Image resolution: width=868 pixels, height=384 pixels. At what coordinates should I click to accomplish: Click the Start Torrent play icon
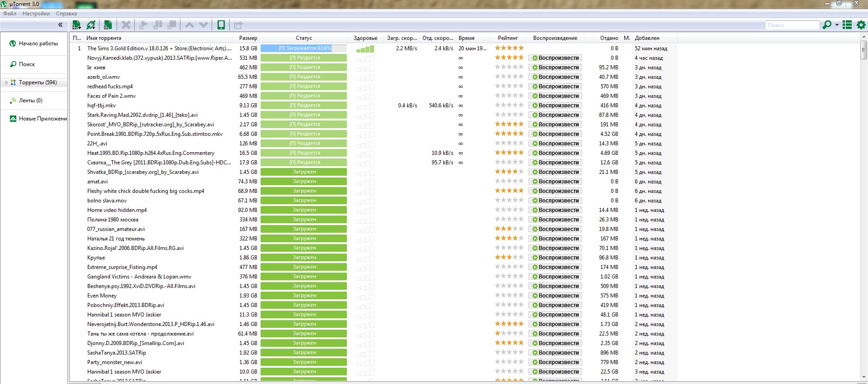click(143, 25)
